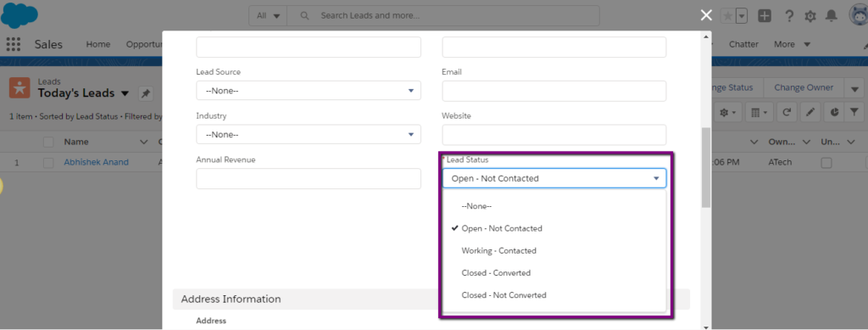868x330 pixels.
Task: Select Open - Not Contacted option
Action: click(x=554, y=228)
